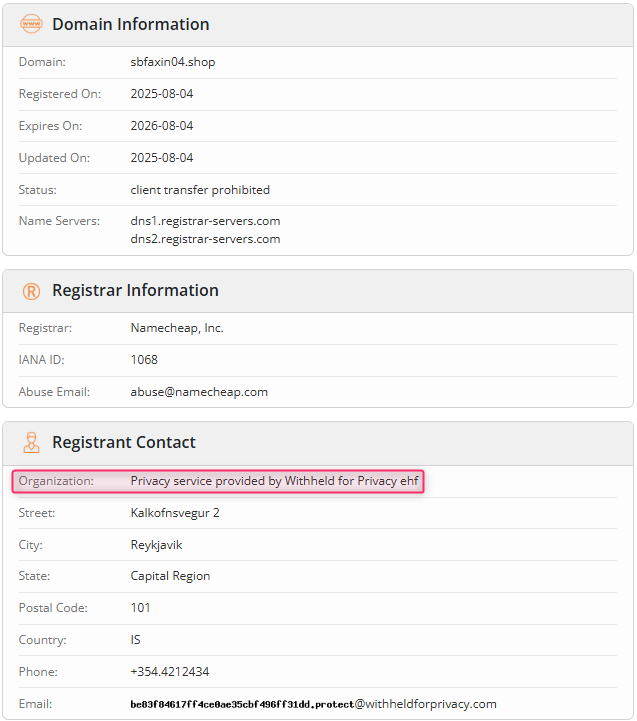Image resolution: width=637 pixels, height=721 pixels.
Task: Click the dns2.registrar-servers.com name server
Action: click(x=206, y=239)
